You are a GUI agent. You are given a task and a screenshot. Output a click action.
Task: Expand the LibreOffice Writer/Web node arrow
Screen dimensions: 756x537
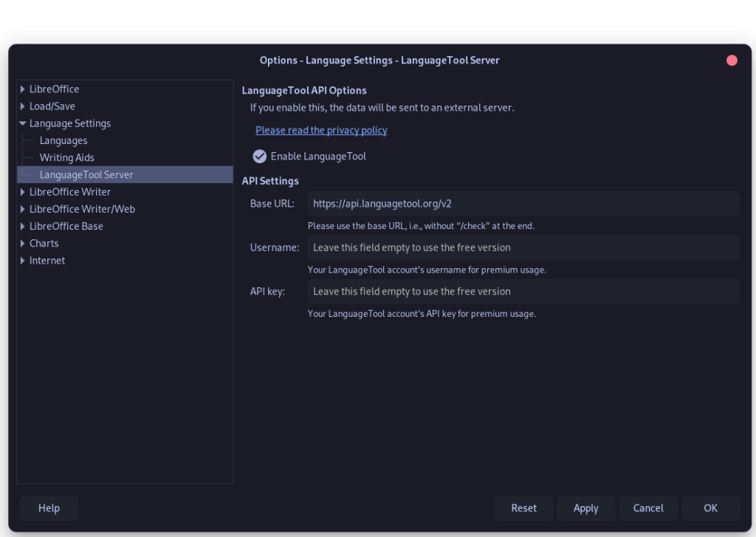pos(23,209)
